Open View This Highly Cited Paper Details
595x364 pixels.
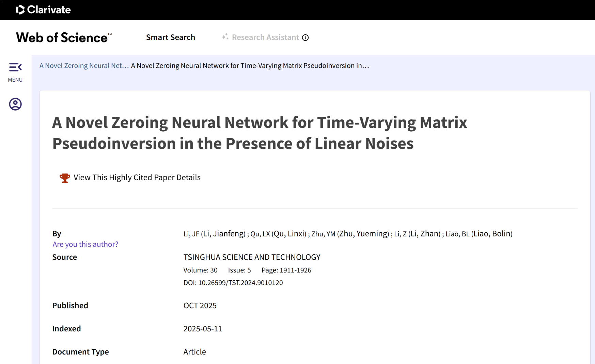pos(137,177)
